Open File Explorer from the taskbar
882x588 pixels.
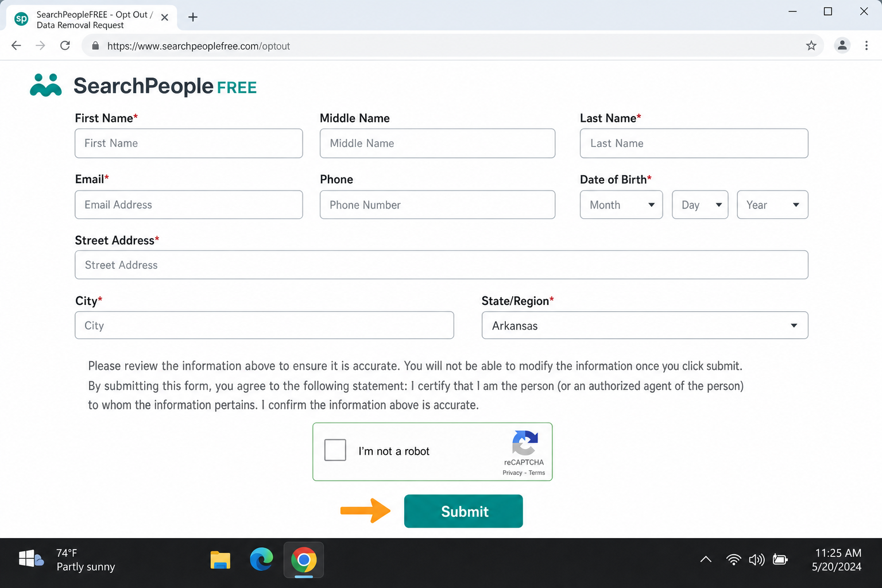pyautogui.click(x=220, y=560)
